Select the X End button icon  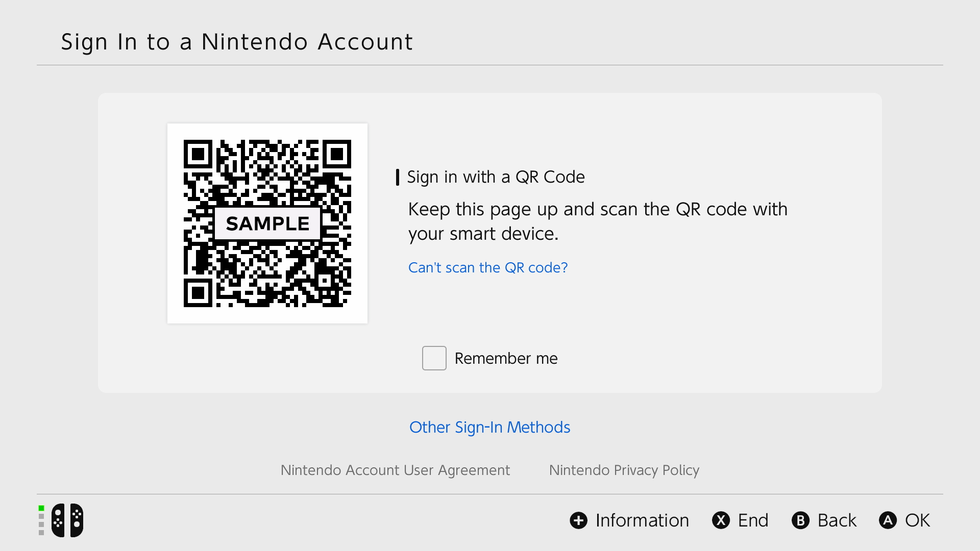720,520
